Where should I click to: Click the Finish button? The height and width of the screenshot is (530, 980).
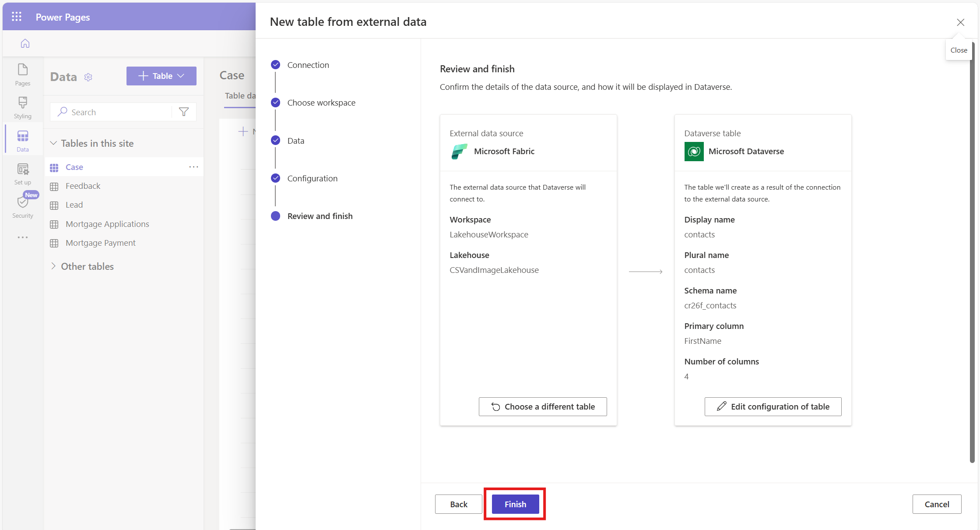pyautogui.click(x=515, y=504)
